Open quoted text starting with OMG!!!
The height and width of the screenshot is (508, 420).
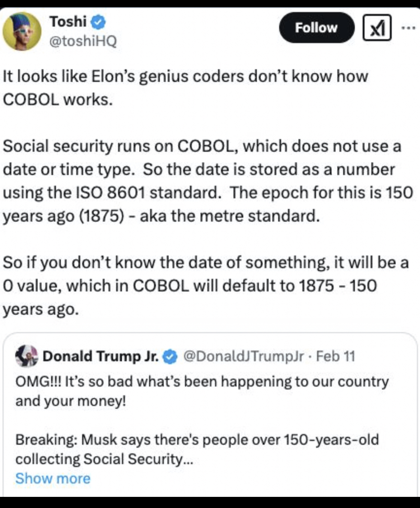(202, 391)
